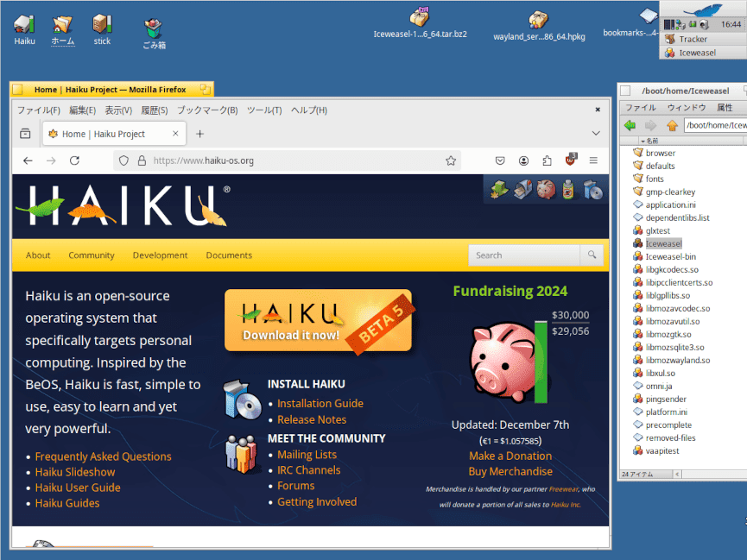
Task: Go forward in Firefox
Action: click(x=51, y=161)
